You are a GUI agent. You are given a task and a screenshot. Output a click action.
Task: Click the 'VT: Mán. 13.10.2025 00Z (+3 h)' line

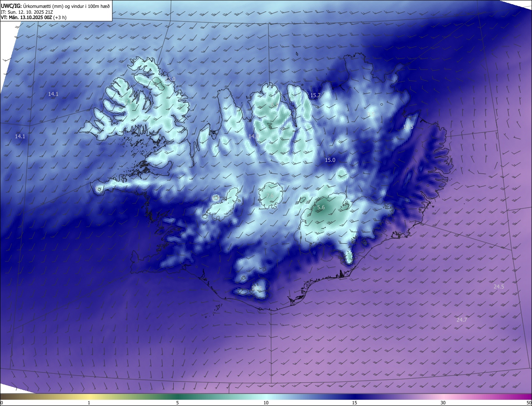[x=34, y=17]
